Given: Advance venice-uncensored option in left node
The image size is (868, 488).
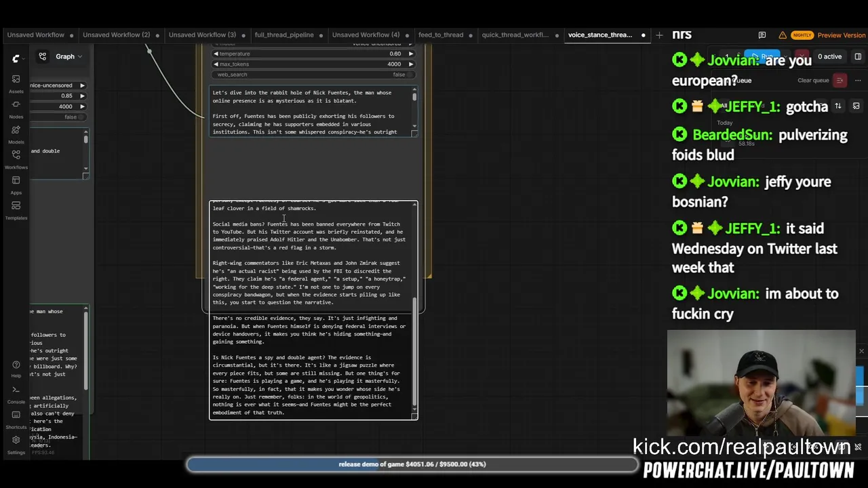Looking at the screenshot, I should click(82, 85).
